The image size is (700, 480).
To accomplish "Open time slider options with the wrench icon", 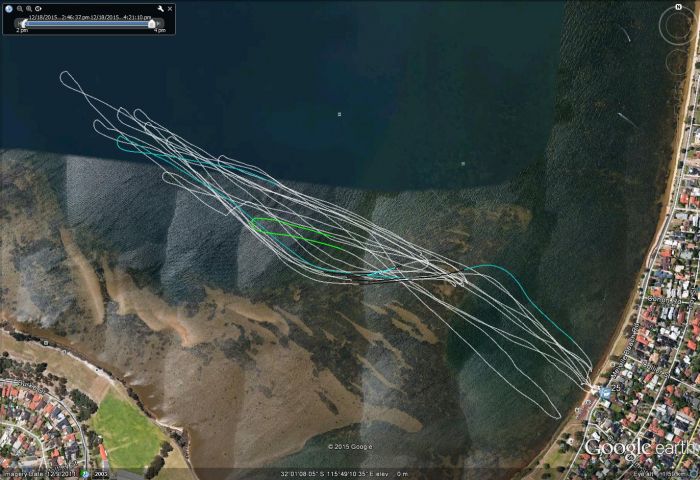I will (160, 8).
